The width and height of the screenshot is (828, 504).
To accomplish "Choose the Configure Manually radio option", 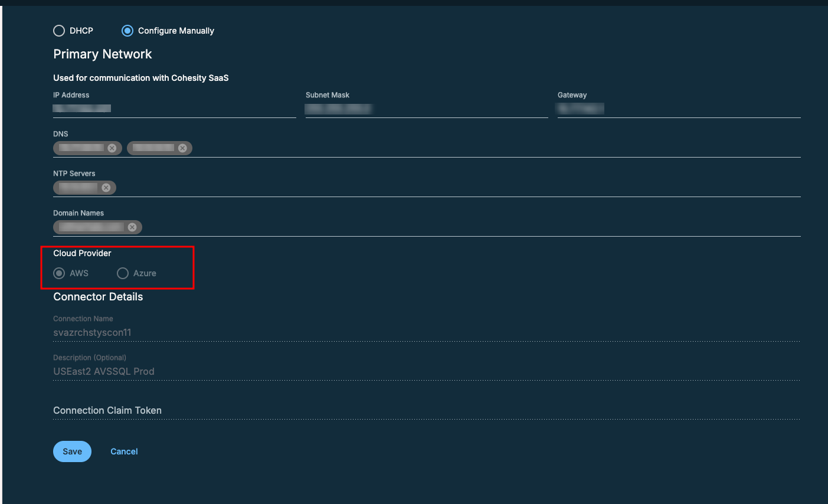I will click(127, 31).
